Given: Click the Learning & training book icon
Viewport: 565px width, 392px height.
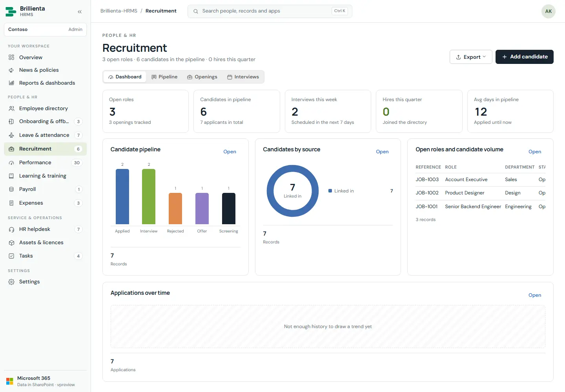Looking at the screenshot, I should 11,176.
